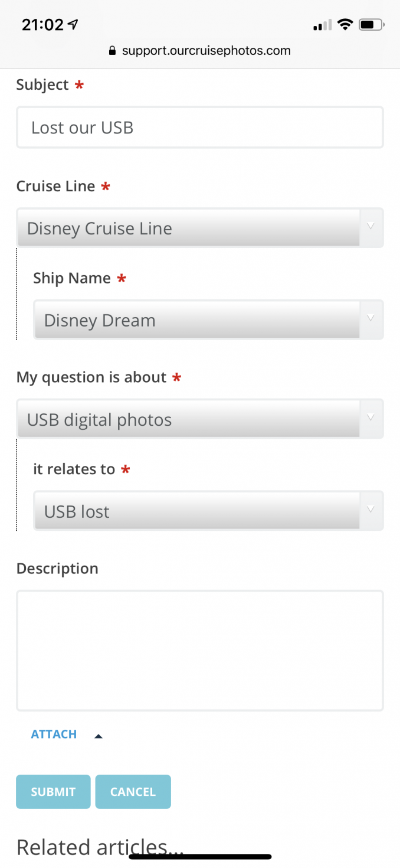Tap the battery indicator icon

(372, 25)
